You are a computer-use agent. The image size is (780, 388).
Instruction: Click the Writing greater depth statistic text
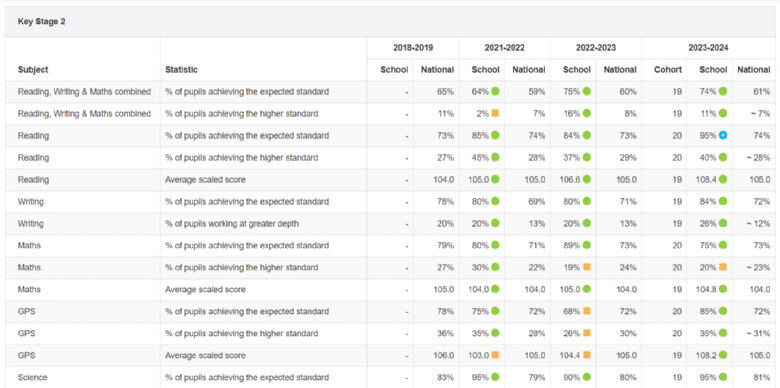(x=232, y=223)
